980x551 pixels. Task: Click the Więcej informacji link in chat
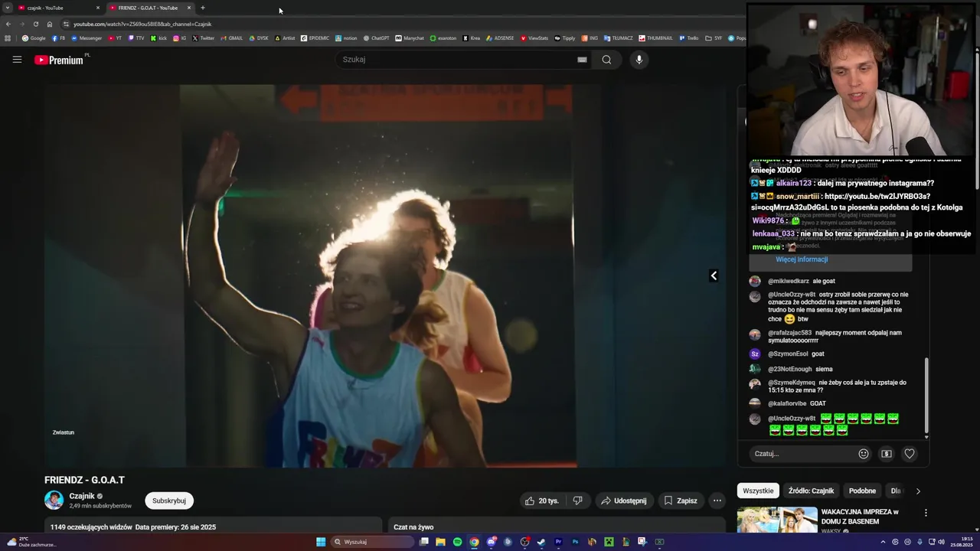pos(802,259)
